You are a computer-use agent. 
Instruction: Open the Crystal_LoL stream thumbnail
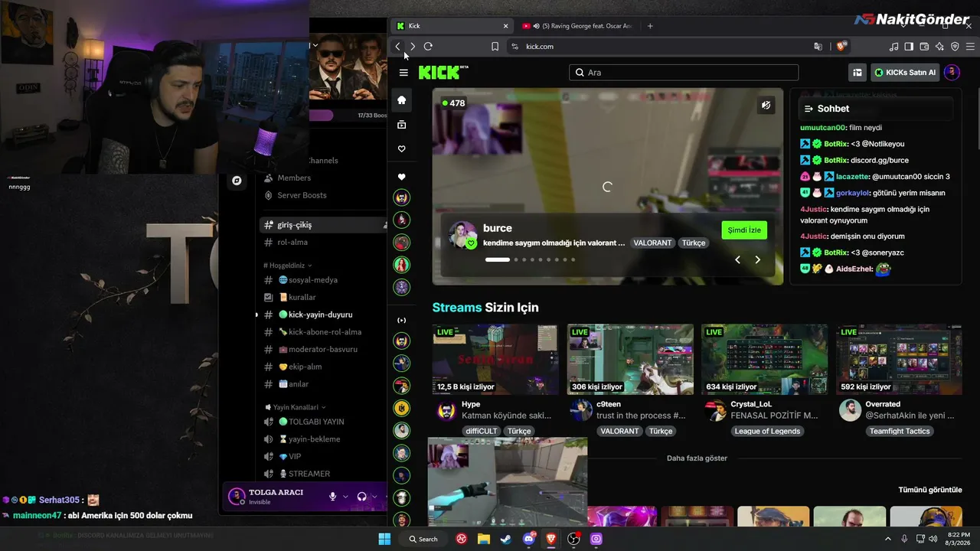764,360
